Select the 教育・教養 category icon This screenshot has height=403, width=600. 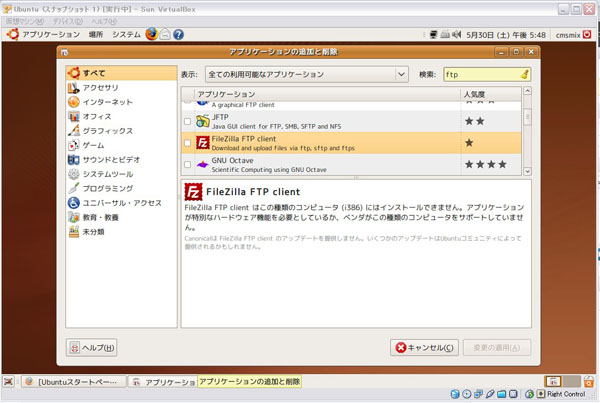click(x=73, y=217)
